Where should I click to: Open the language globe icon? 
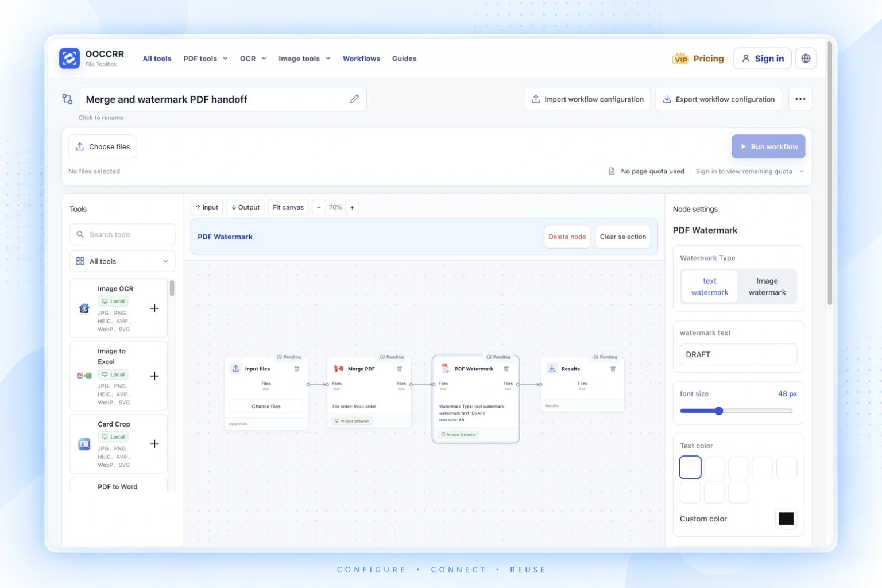click(x=806, y=59)
